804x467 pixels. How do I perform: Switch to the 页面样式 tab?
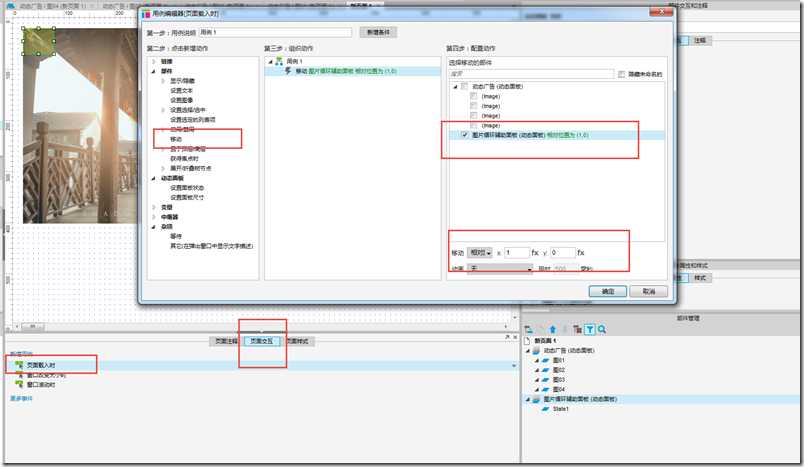coord(297,341)
